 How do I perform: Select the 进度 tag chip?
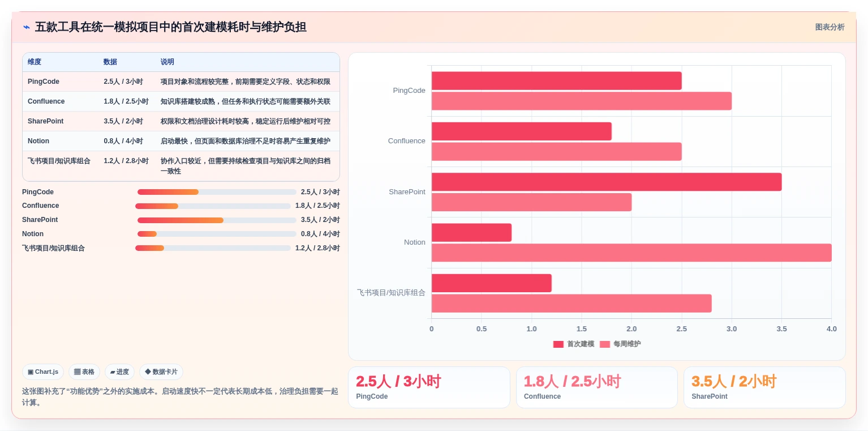[119, 372]
